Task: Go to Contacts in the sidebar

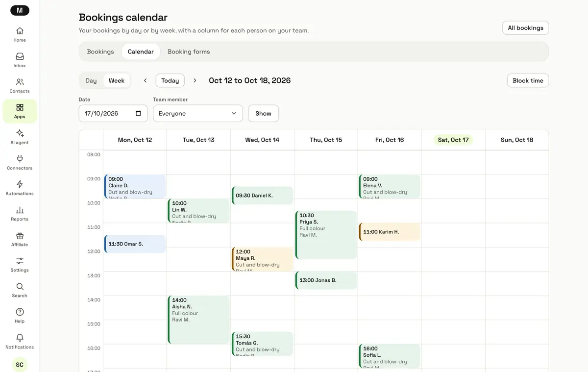Action: point(20,85)
